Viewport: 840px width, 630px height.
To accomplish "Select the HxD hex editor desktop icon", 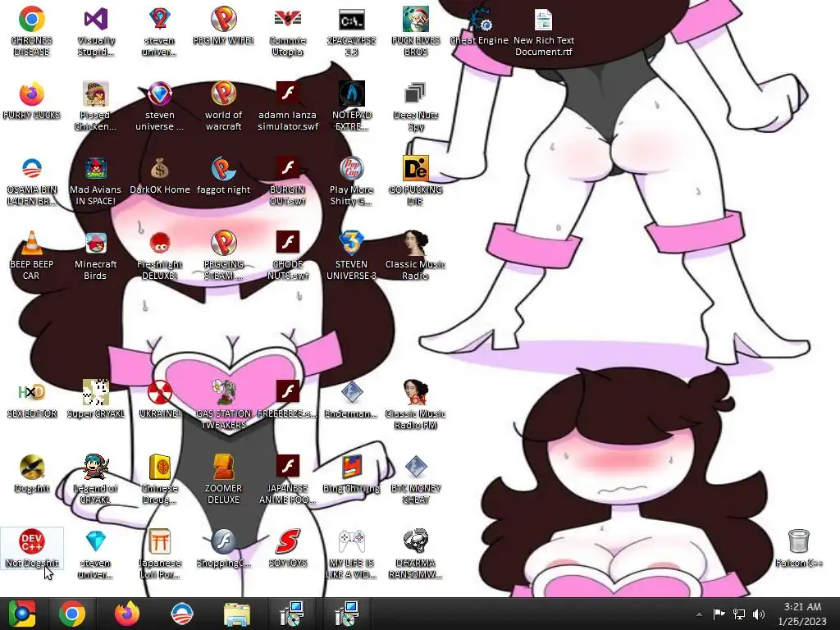I will pos(32,399).
